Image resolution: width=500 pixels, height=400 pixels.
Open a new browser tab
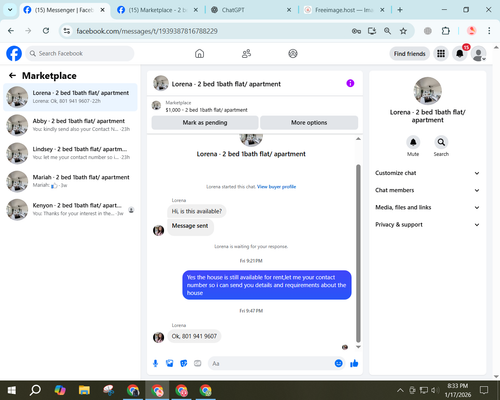(400, 10)
